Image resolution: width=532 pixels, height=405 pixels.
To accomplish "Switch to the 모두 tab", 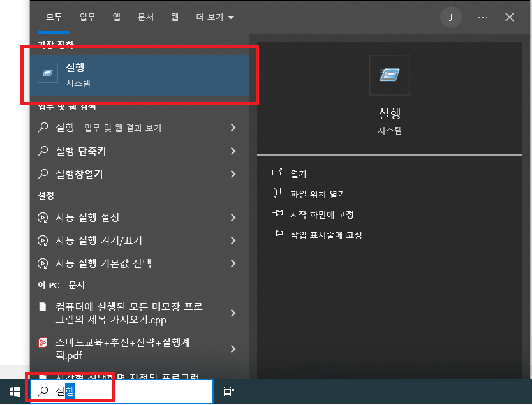I will coord(54,17).
